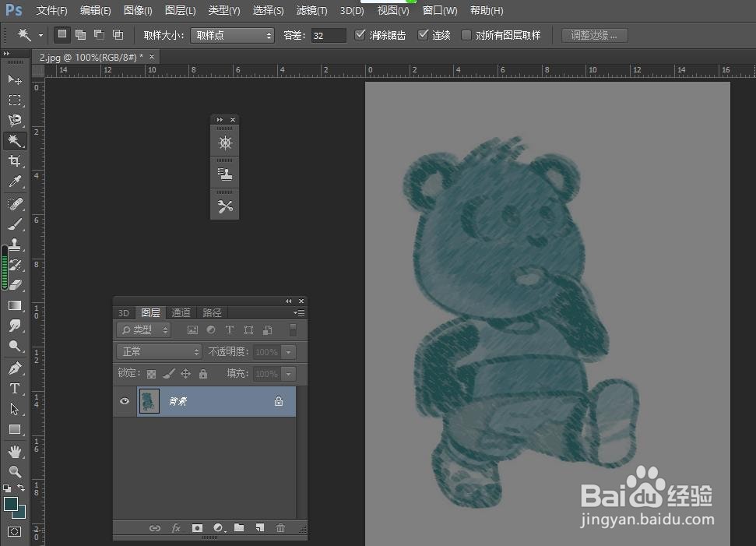Click the tolerance input field

[329, 35]
